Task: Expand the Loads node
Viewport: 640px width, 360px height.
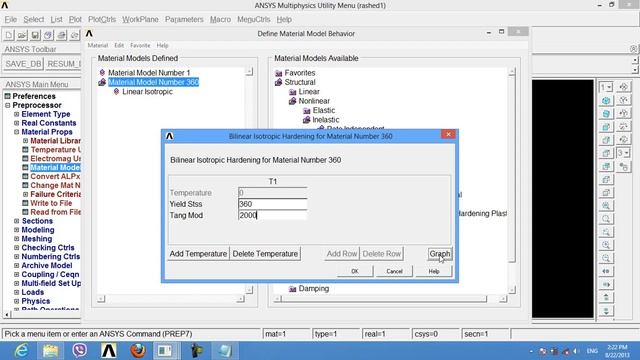Action: pyautogui.click(x=16, y=292)
